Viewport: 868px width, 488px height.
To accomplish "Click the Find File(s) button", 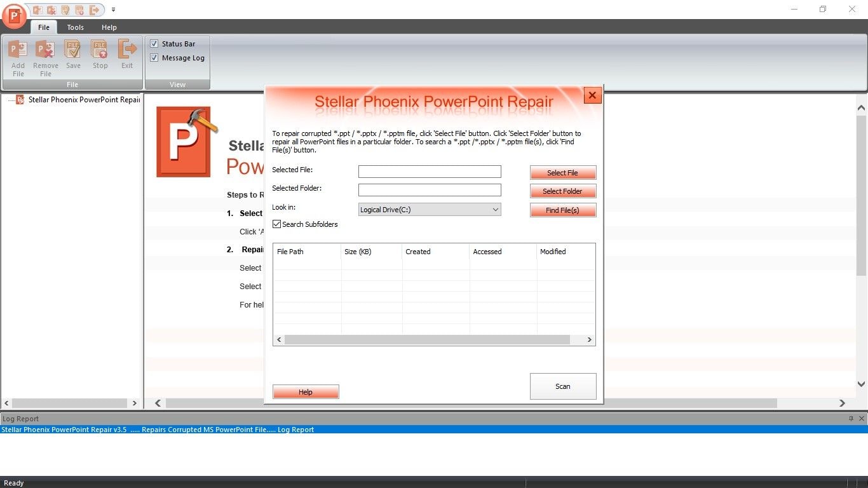I will pos(563,210).
